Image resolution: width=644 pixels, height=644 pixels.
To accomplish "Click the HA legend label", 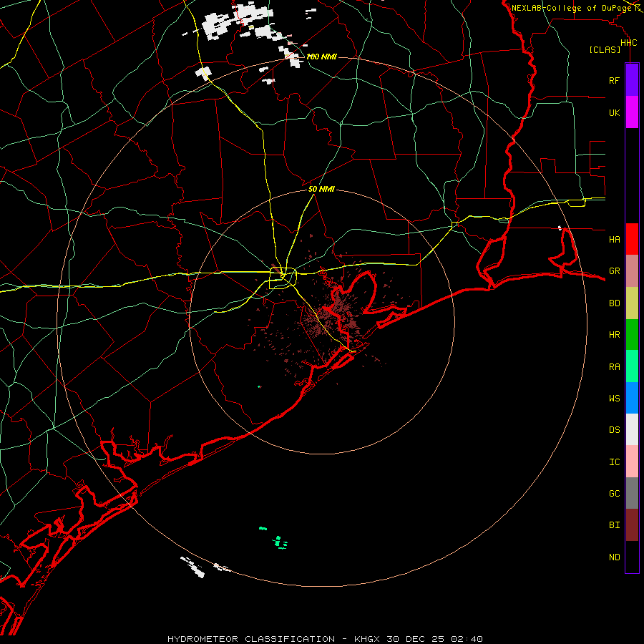I will pos(614,239).
